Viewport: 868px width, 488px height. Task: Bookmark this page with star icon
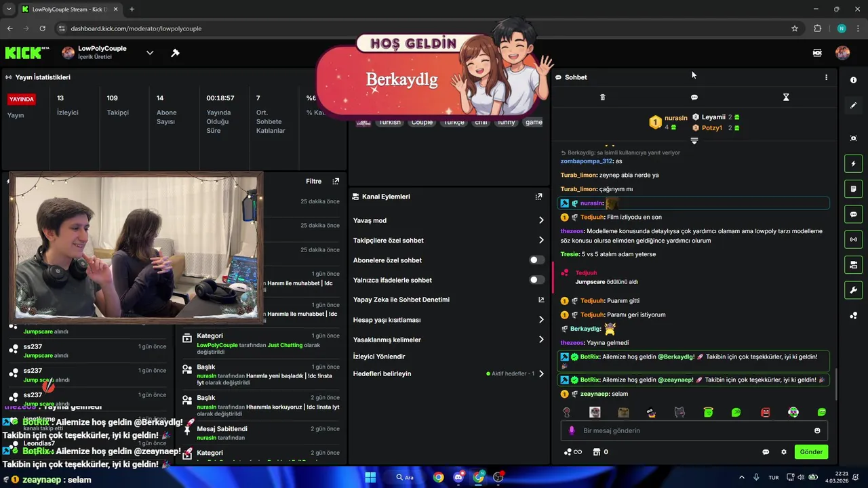tap(795, 28)
